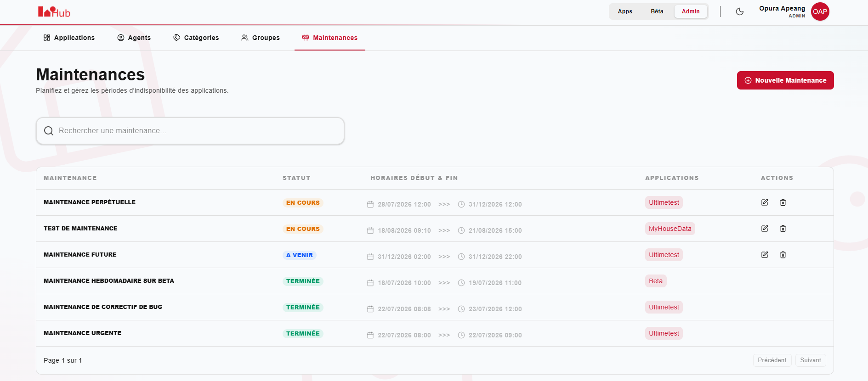The width and height of the screenshot is (868, 381).
Task: Click calendar icon in Maintenance Urgente row
Action: (370, 335)
